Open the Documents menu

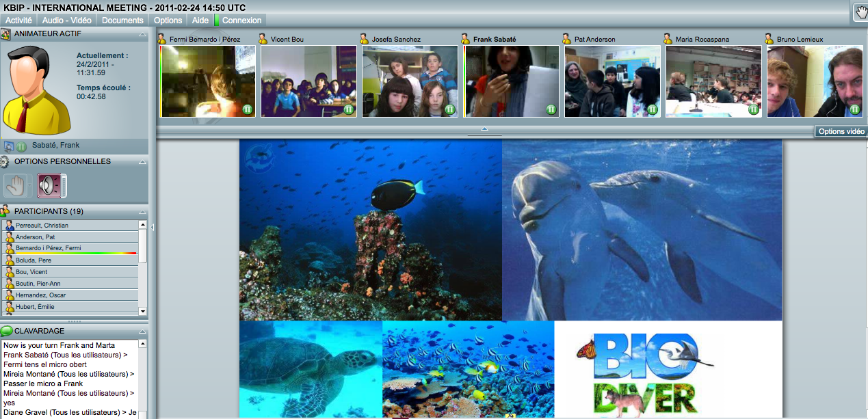(x=122, y=21)
